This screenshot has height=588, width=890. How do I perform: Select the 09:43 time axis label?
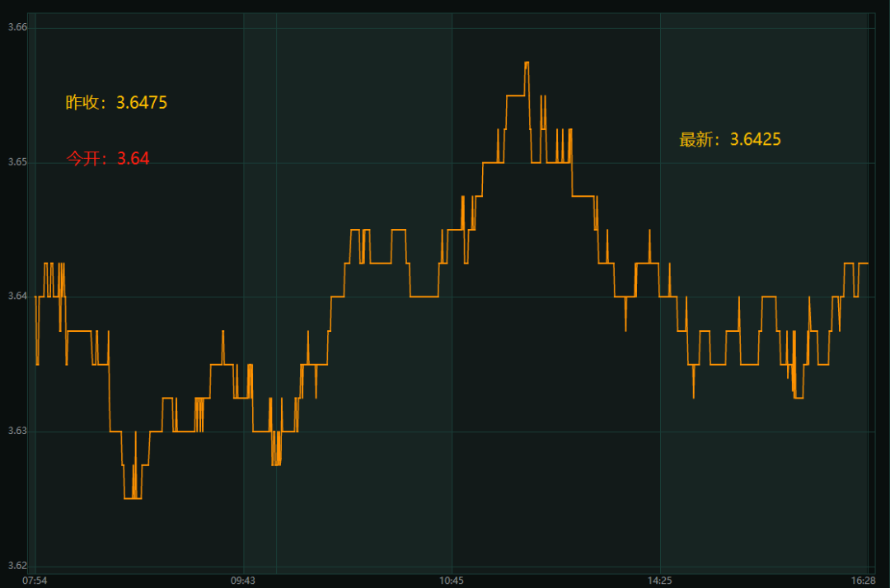click(x=243, y=581)
